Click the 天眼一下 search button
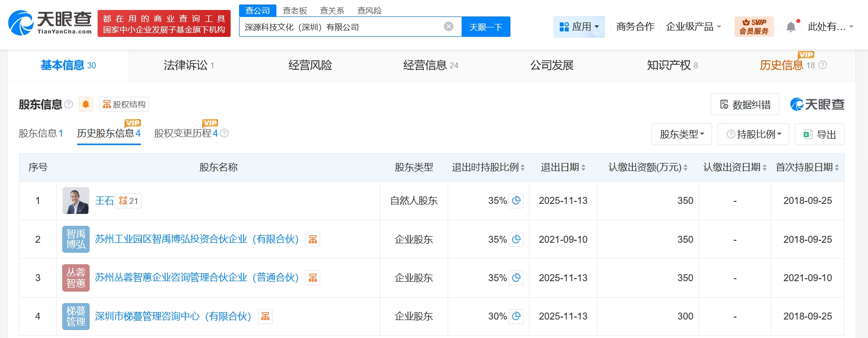 pyautogui.click(x=486, y=27)
